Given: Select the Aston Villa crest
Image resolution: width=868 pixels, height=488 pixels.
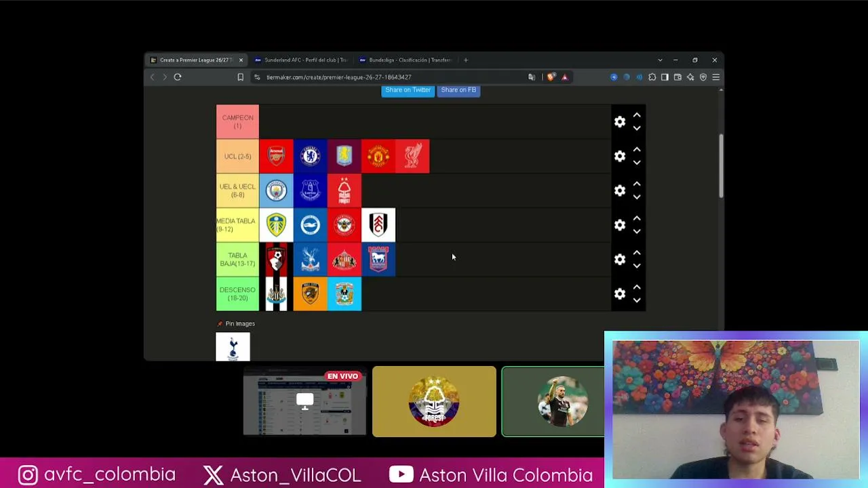Looking at the screenshot, I should point(344,157).
